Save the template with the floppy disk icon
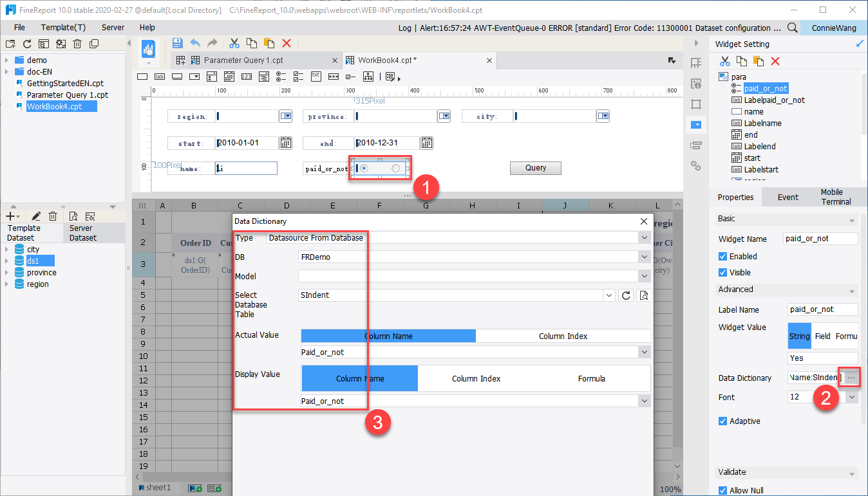The width and height of the screenshot is (868, 496). (x=178, y=43)
